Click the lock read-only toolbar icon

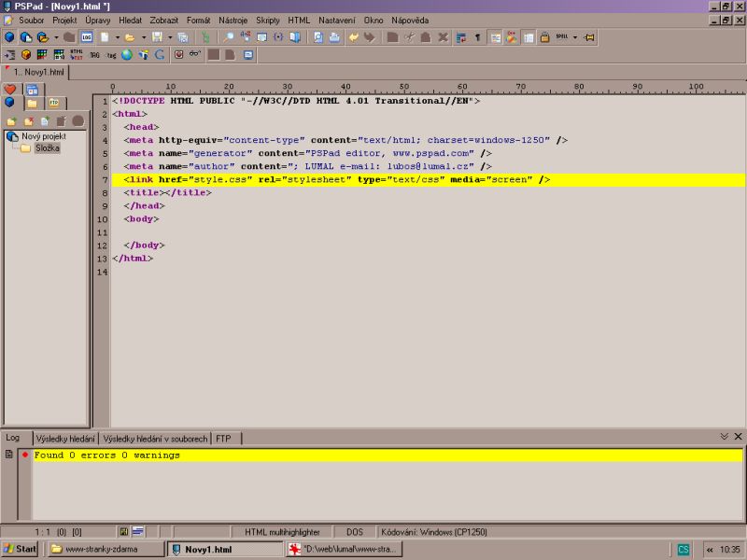click(543, 37)
